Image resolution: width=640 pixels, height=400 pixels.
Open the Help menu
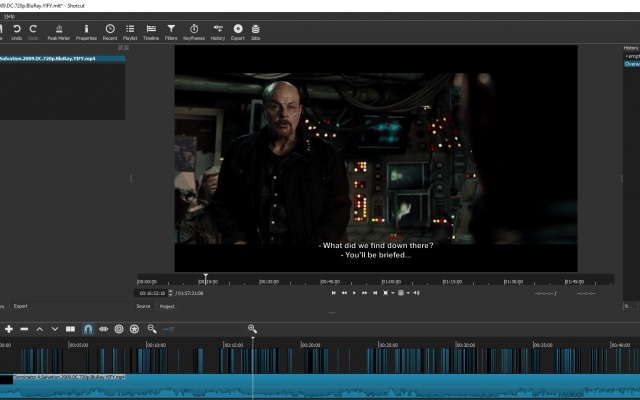(9, 16)
